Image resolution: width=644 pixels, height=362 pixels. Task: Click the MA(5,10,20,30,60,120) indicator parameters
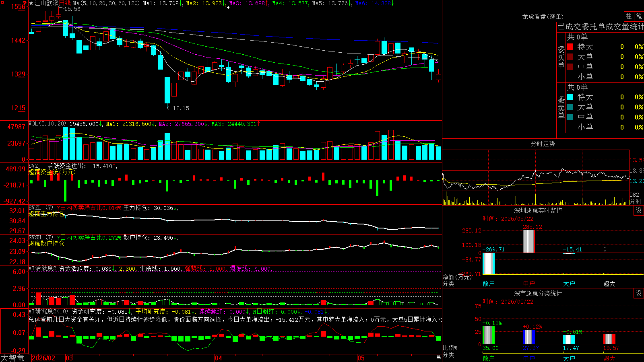point(106,3)
